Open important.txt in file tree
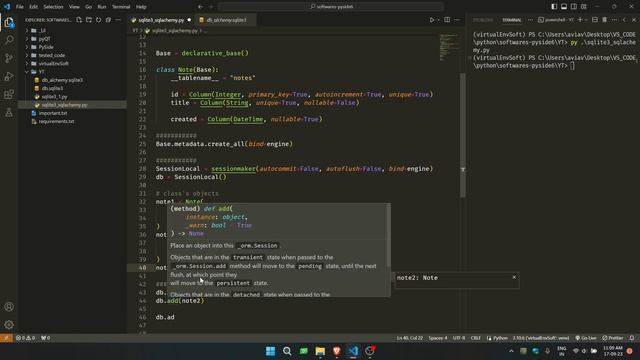The height and width of the screenshot is (360, 640). (x=72, y=113)
